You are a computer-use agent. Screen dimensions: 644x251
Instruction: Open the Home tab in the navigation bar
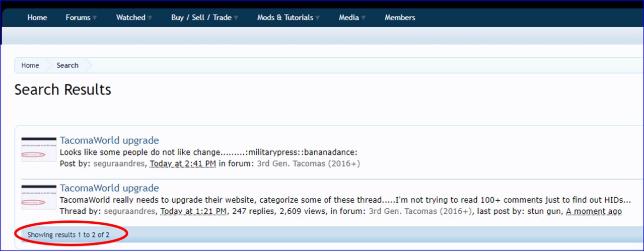click(x=37, y=18)
